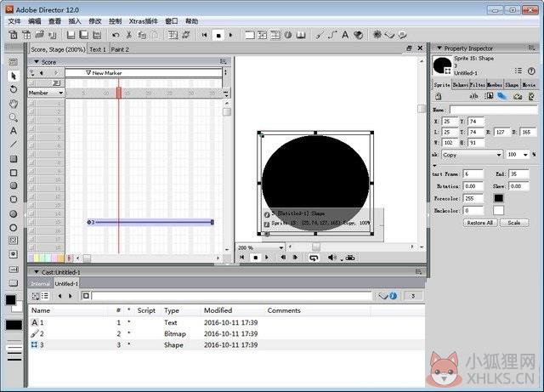
Task: Open Text window from toolbar A icon
Action: pyautogui.click(x=345, y=35)
